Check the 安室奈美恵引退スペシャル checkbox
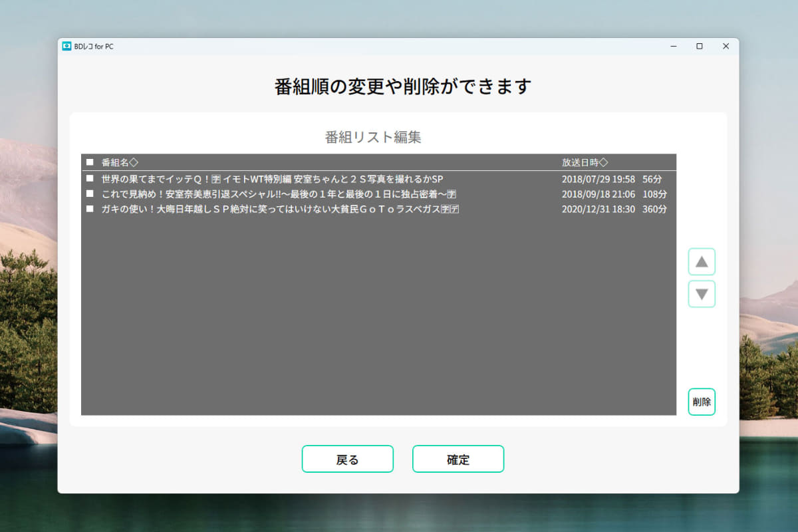 point(91,194)
